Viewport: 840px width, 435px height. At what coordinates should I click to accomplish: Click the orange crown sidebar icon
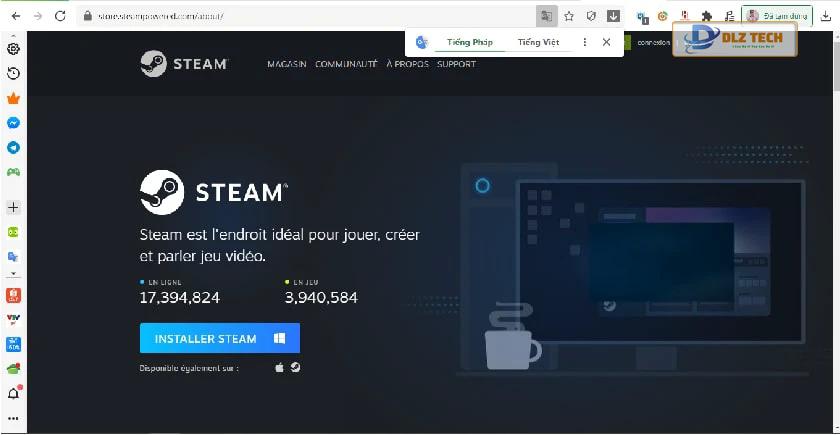pos(13,98)
